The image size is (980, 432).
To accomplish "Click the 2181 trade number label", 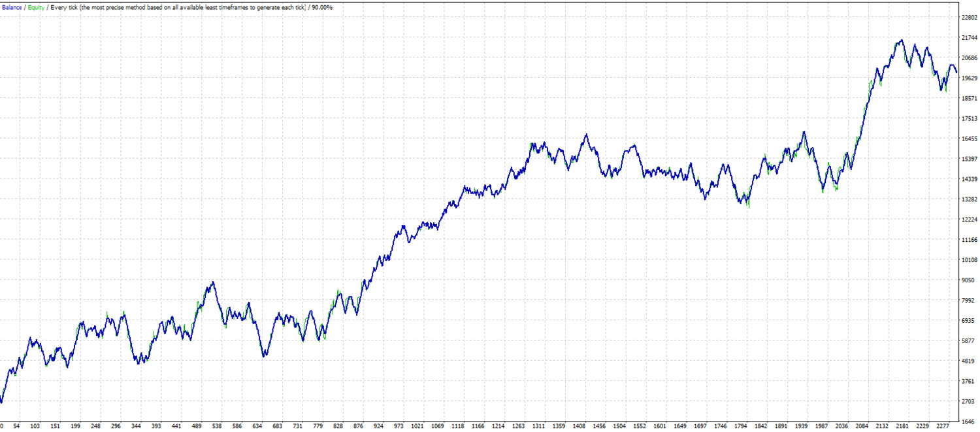I will point(902,426).
